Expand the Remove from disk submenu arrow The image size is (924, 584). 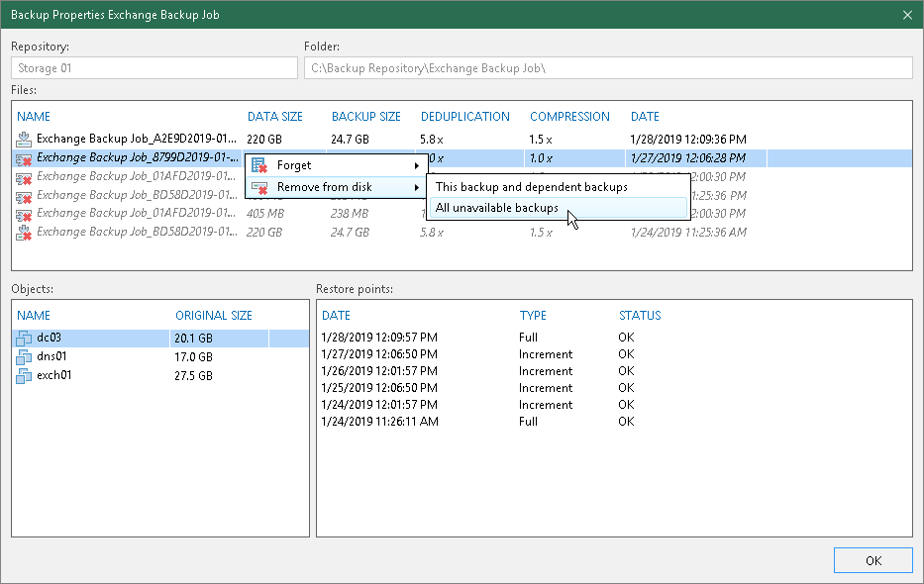coord(416,187)
